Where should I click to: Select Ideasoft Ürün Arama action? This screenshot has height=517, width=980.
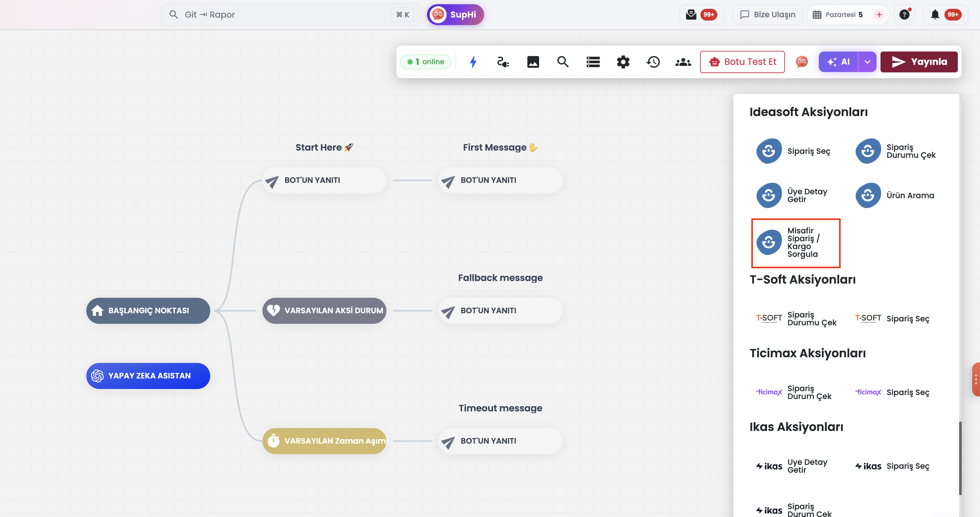pyautogui.click(x=895, y=195)
